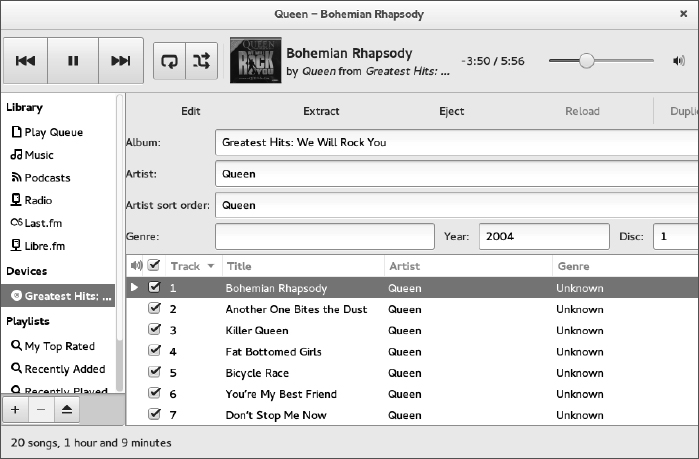Uncheck the Bicycle Race track checkbox
The width and height of the screenshot is (699, 459).
click(x=154, y=373)
